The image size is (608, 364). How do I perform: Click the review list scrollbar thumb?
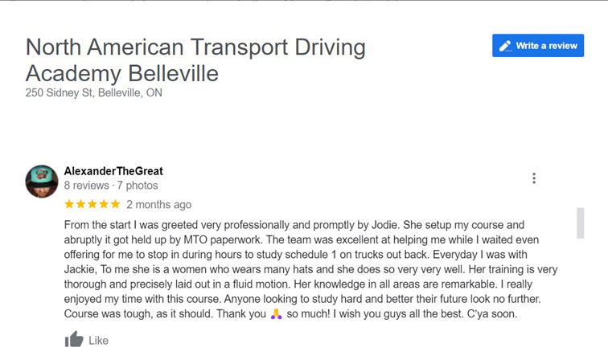pyautogui.click(x=580, y=223)
